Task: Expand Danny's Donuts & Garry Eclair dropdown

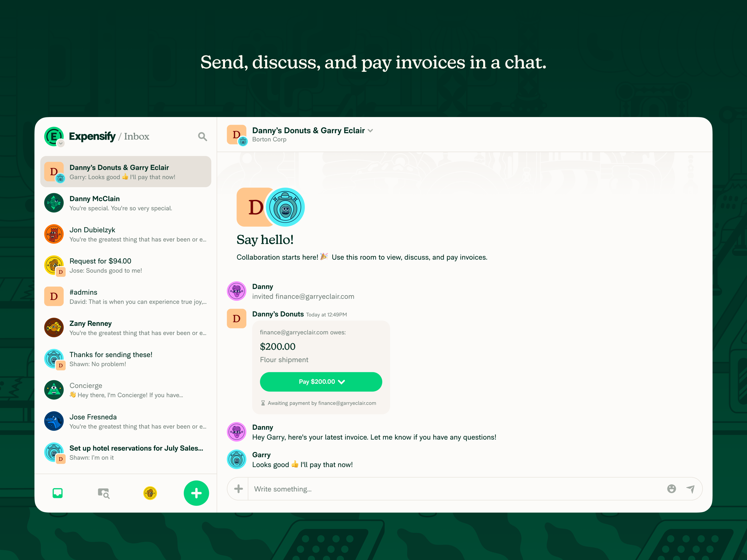Action: click(x=374, y=131)
